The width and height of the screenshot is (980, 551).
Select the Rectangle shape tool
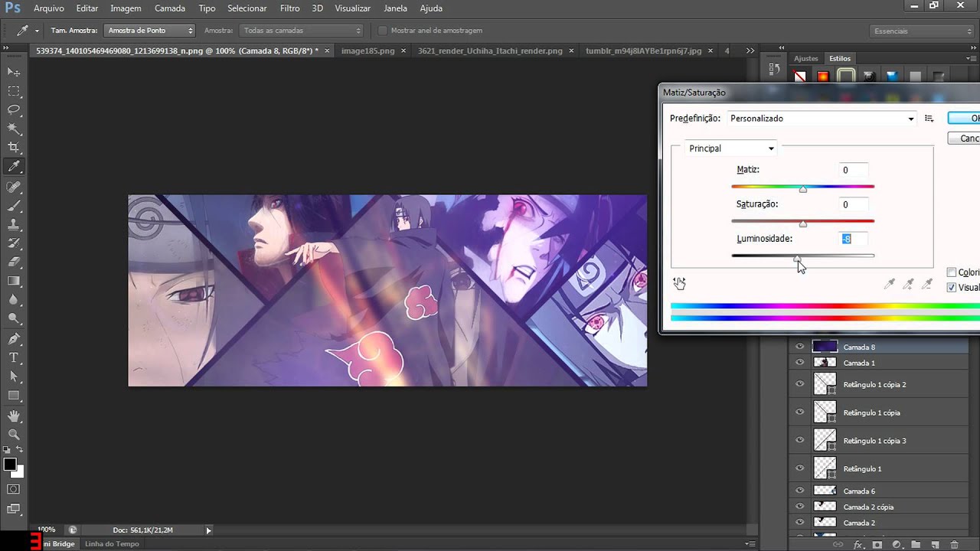pos(14,396)
